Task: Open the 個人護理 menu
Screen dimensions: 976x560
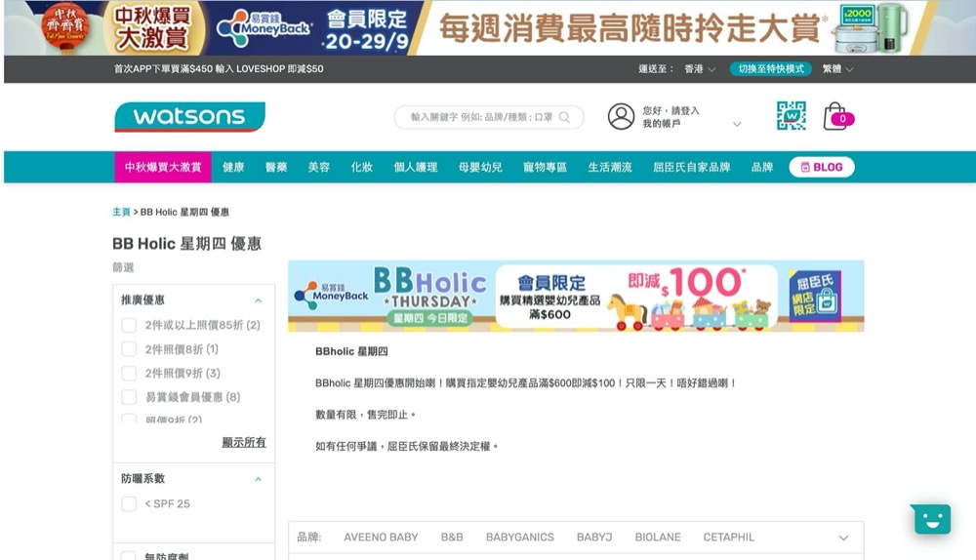Action: (x=415, y=167)
